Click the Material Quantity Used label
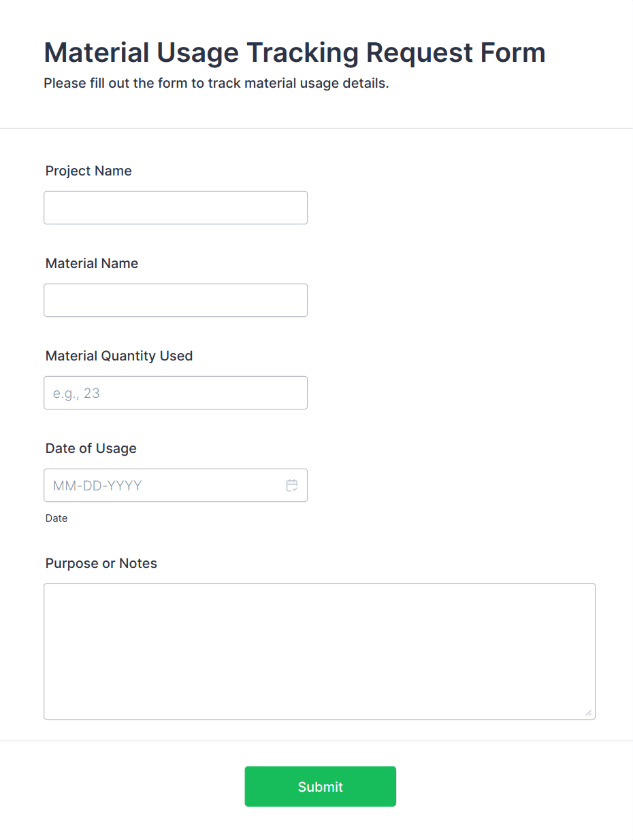Screen dimensions: 633x840 click(x=119, y=356)
